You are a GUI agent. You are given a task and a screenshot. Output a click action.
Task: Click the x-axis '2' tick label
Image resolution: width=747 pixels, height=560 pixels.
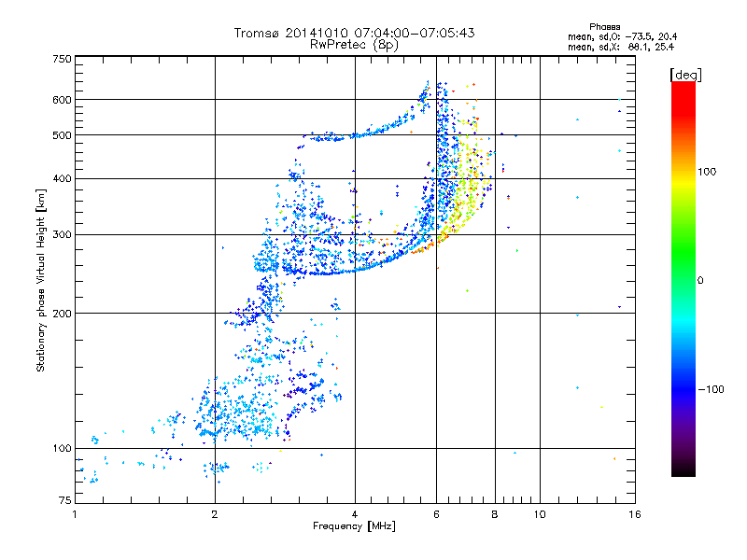click(215, 514)
